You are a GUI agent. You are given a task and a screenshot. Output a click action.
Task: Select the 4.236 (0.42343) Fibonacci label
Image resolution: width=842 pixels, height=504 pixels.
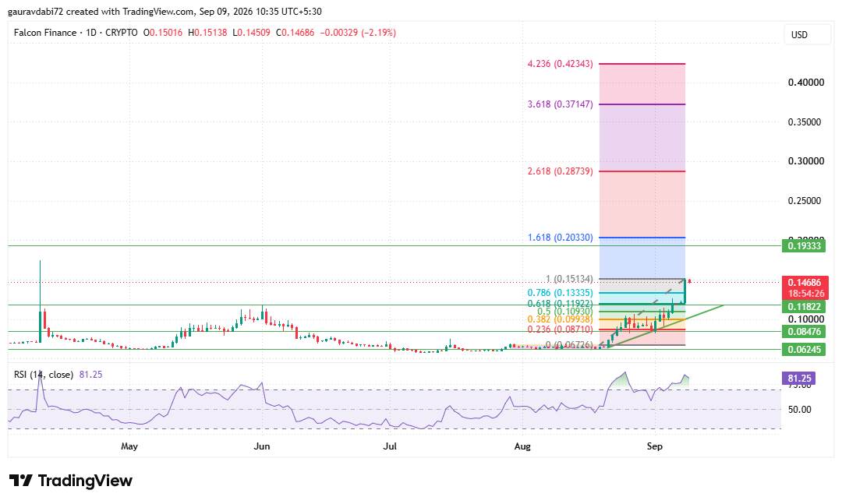click(560, 63)
